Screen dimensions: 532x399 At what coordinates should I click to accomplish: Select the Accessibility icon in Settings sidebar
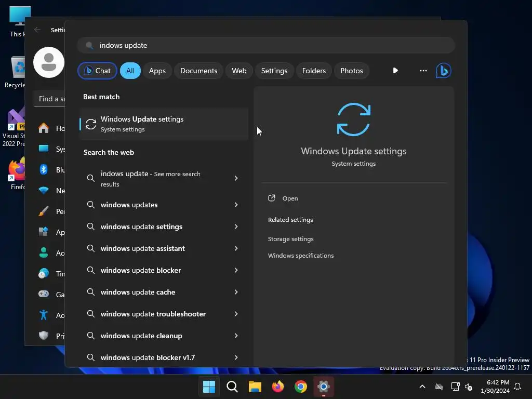coord(44,315)
